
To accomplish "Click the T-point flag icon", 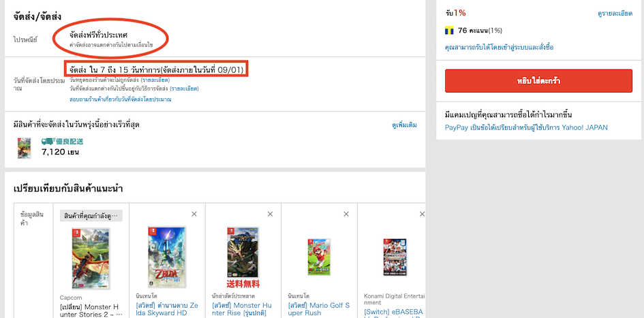I will [449, 31].
